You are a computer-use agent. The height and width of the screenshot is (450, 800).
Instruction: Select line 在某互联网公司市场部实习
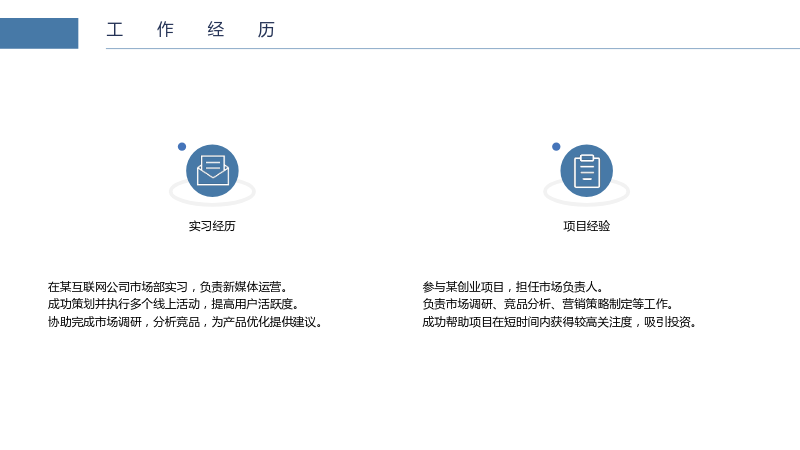(168, 287)
